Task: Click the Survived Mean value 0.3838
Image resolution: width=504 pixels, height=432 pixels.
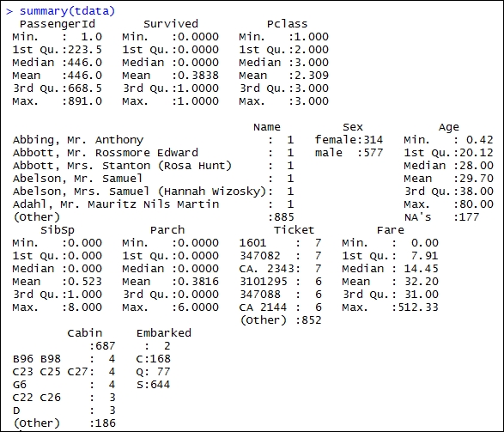Action: [x=198, y=76]
